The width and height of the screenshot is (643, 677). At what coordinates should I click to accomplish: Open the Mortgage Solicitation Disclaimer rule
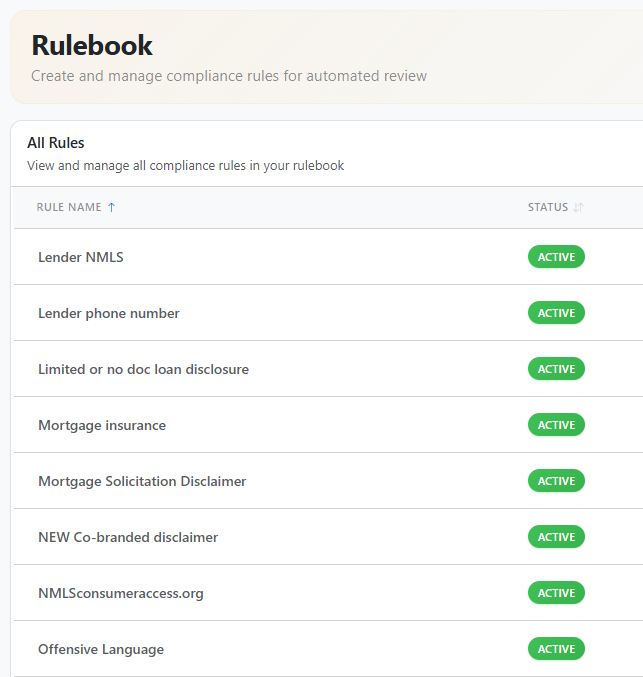(x=142, y=481)
